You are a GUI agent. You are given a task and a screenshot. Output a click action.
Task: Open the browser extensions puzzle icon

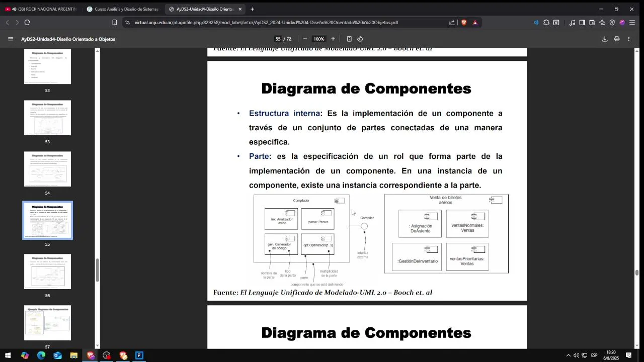546,22
